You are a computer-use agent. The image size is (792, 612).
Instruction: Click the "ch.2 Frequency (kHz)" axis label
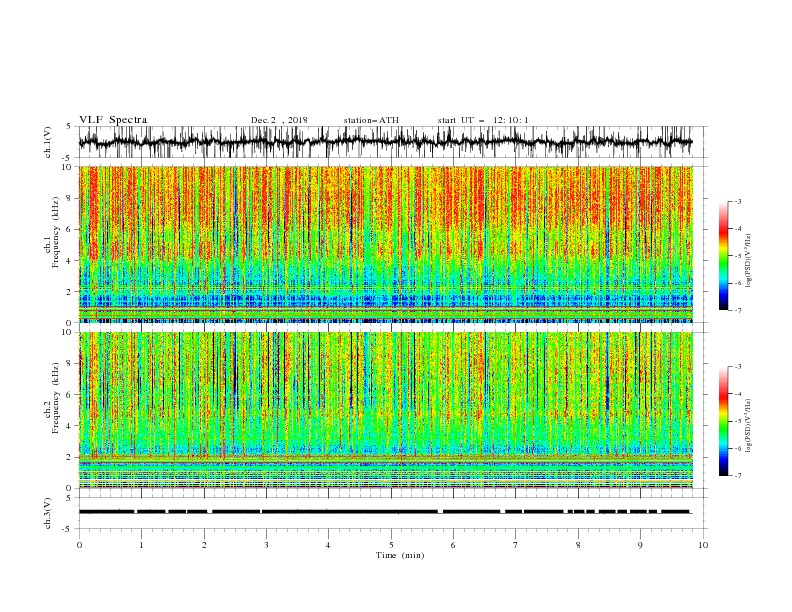pyautogui.click(x=52, y=397)
